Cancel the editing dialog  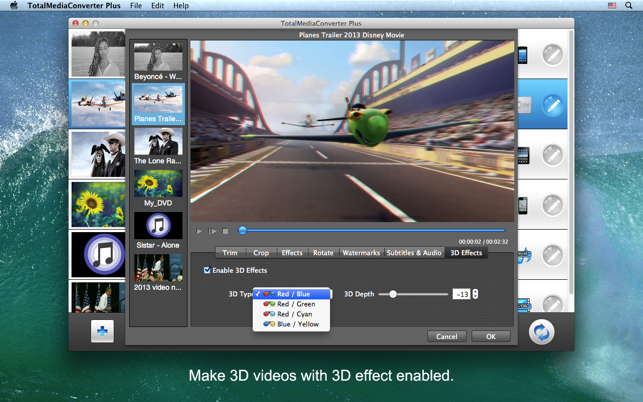(x=447, y=336)
